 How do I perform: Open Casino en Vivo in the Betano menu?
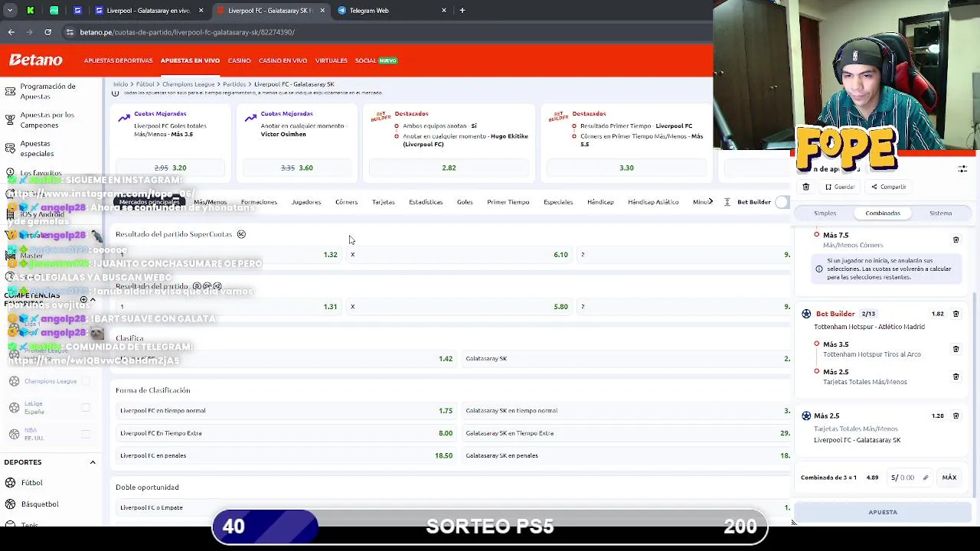click(283, 60)
